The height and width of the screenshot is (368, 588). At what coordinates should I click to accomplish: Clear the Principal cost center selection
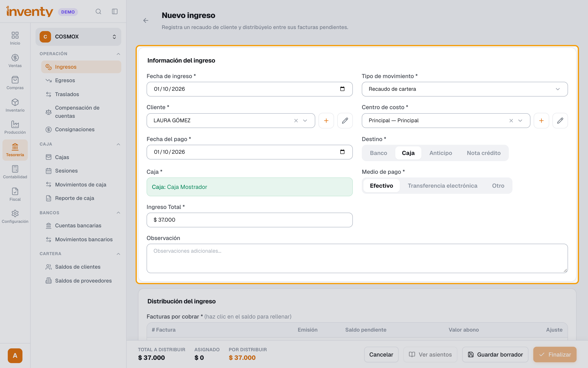tap(511, 120)
